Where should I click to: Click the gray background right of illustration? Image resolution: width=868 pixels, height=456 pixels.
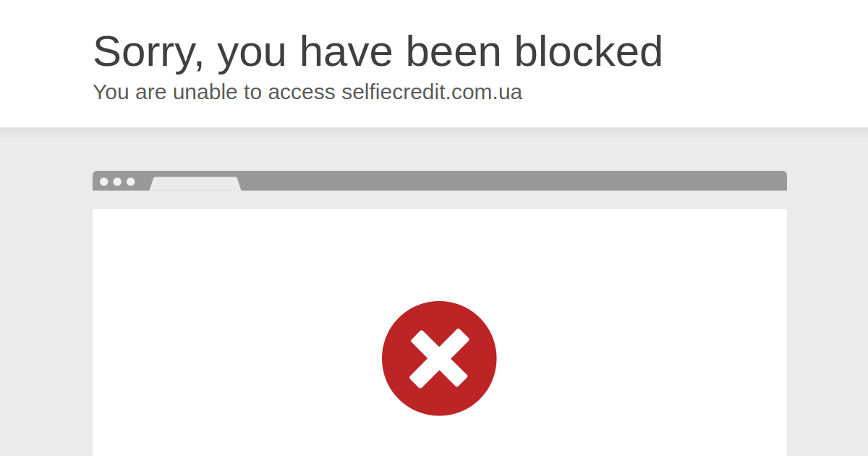click(827, 304)
